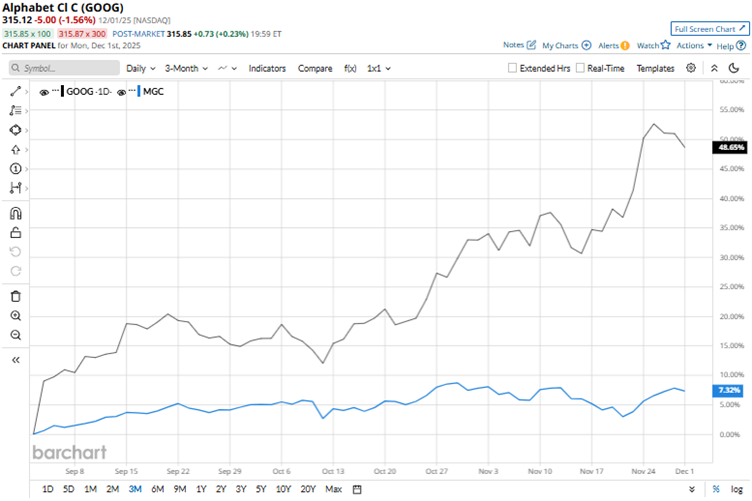Image resolution: width=752 pixels, height=501 pixels.
Task: Click the Full Screen Chart button
Action: pyautogui.click(x=709, y=29)
